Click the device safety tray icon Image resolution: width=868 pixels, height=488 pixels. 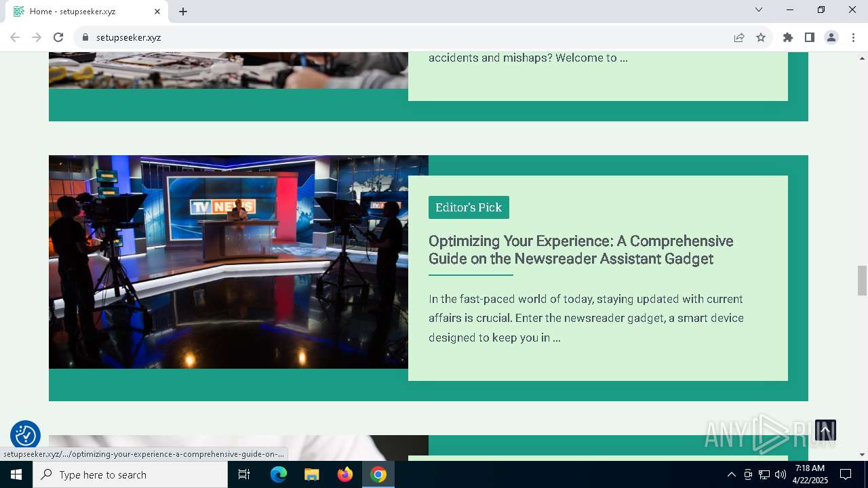(748, 474)
